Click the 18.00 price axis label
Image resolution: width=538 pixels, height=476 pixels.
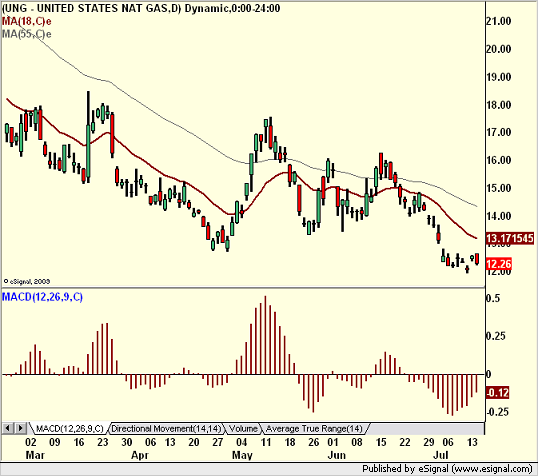[x=499, y=105]
